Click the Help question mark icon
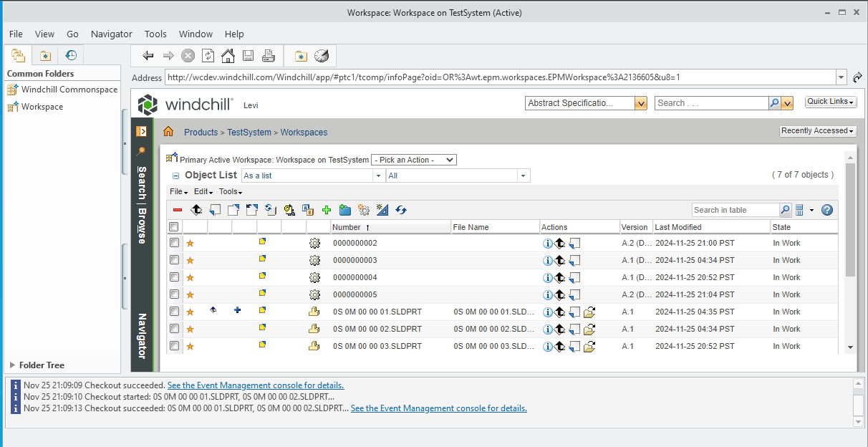 pyautogui.click(x=826, y=209)
